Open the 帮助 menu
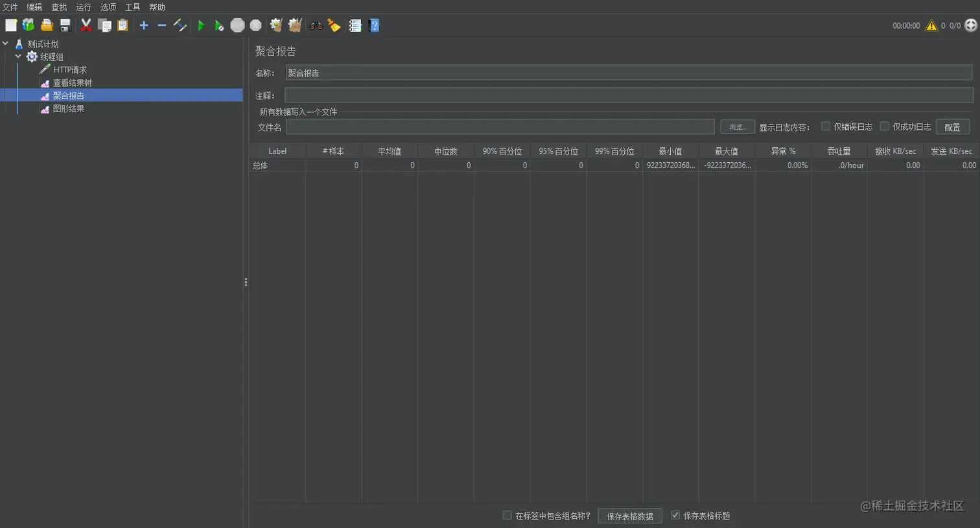The image size is (980, 528). coord(157,7)
